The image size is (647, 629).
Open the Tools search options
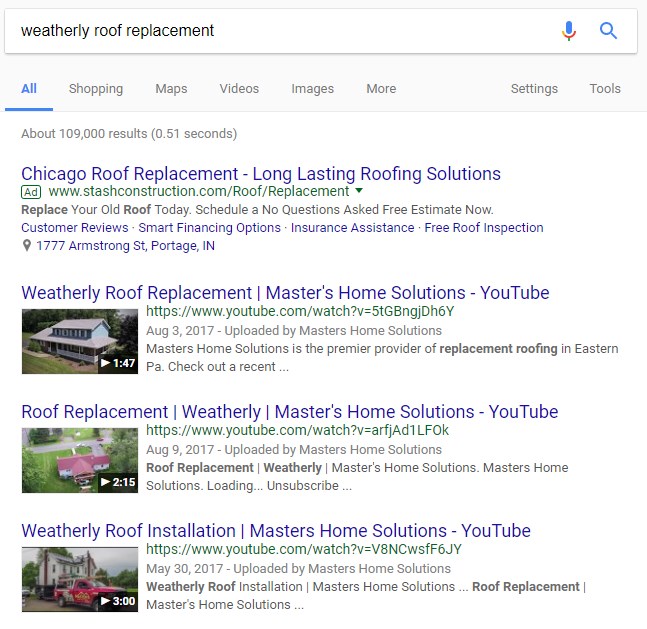605,88
